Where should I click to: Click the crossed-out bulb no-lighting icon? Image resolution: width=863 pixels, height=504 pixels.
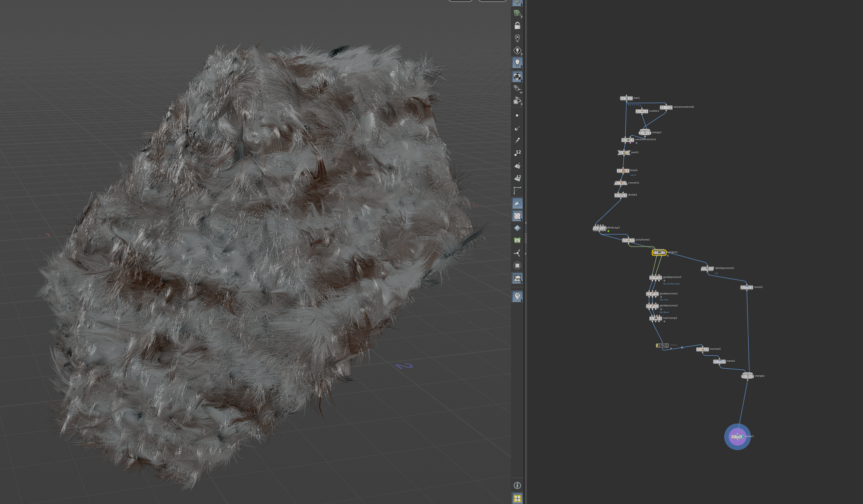pyautogui.click(x=517, y=38)
